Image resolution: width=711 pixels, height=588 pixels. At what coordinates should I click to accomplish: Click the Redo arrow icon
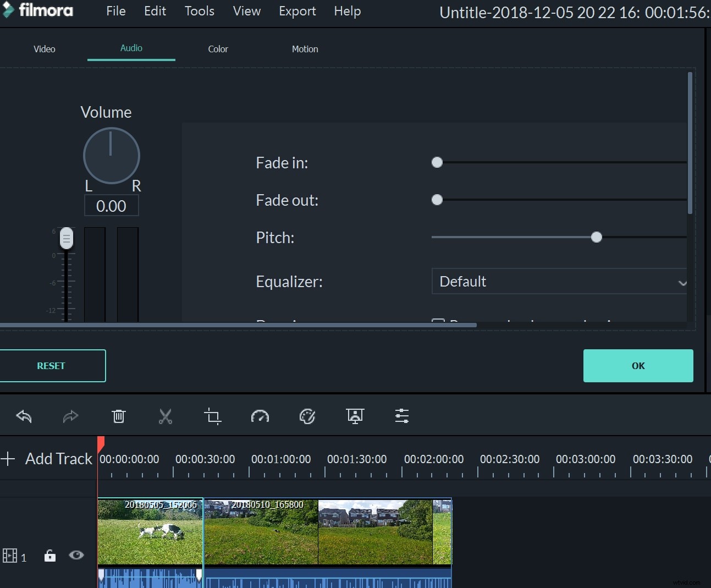tap(70, 416)
